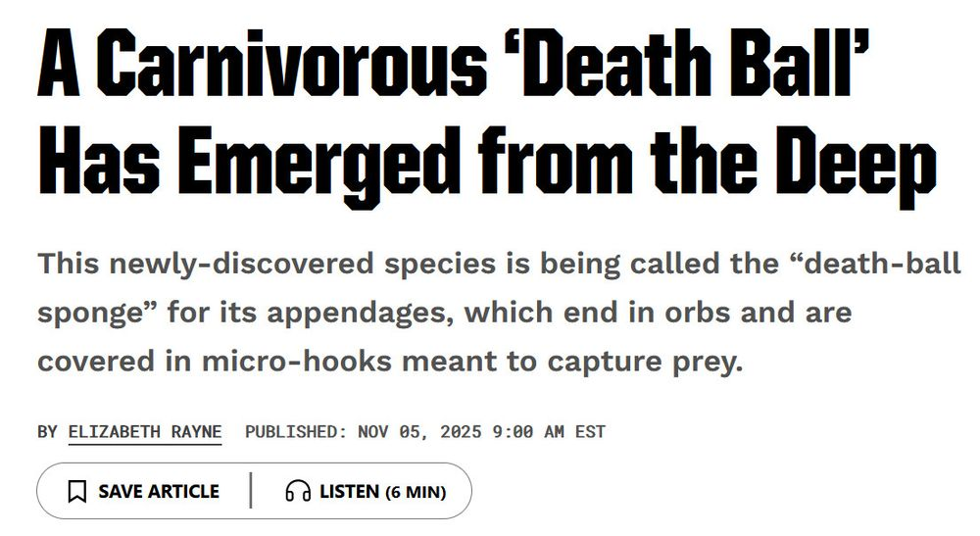Start audio via the LISTEN text

(x=349, y=491)
